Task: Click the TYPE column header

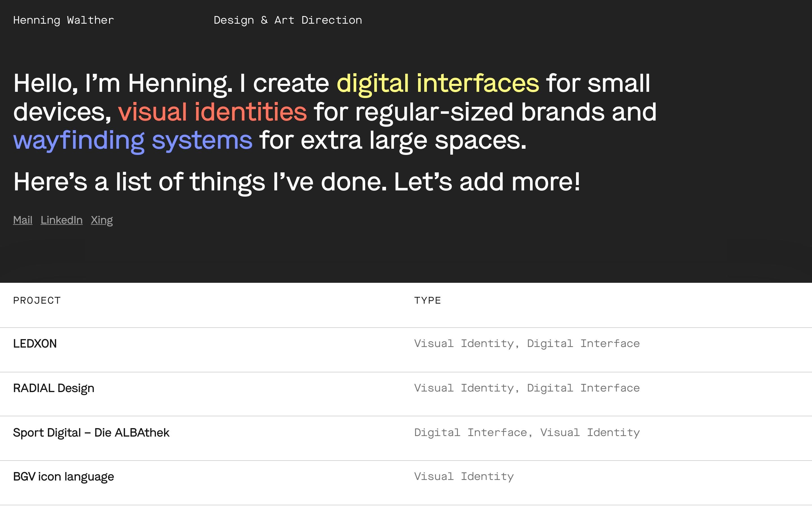Action: [427, 301]
